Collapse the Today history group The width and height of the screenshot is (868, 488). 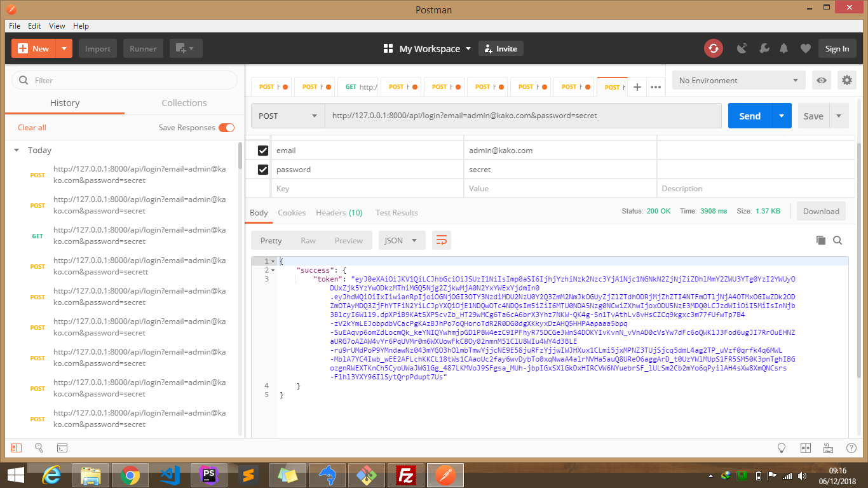tap(17, 151)
